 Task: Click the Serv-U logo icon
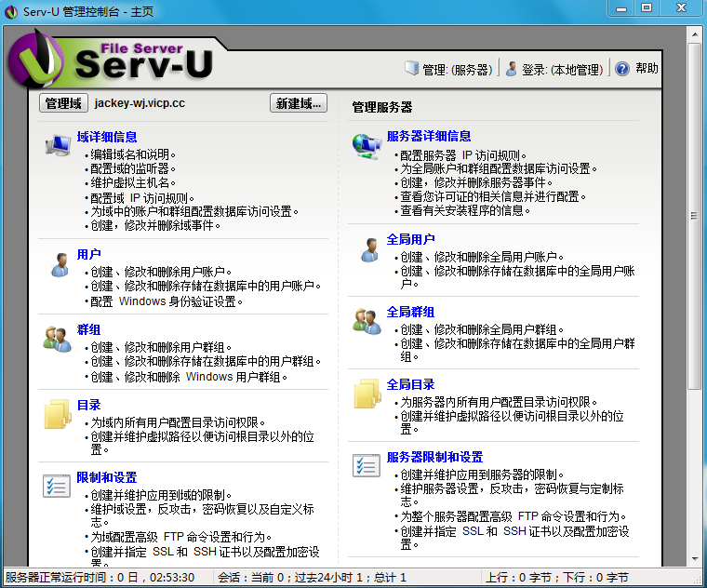tap(36, 59)
